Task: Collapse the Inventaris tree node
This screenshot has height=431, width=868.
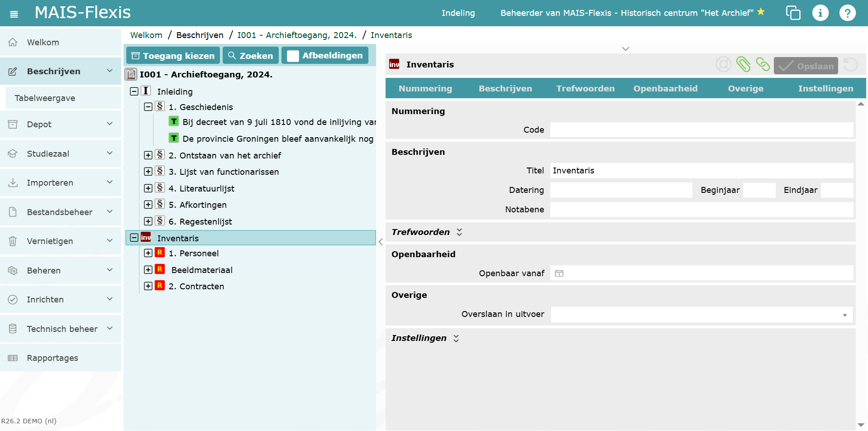Action: (134, 238)
